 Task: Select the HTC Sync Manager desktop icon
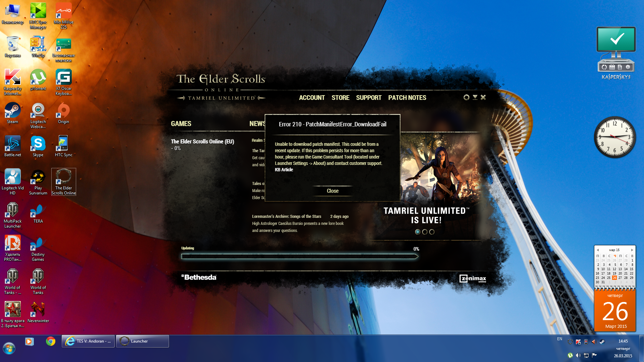38,16
